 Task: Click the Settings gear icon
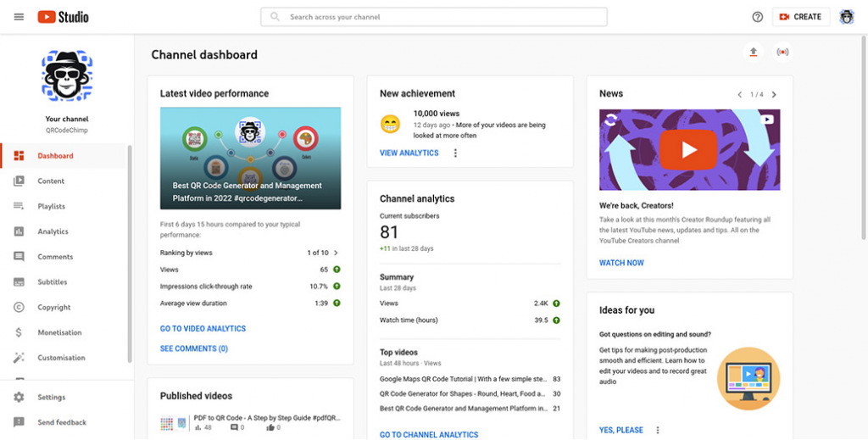tap(19, 398)
